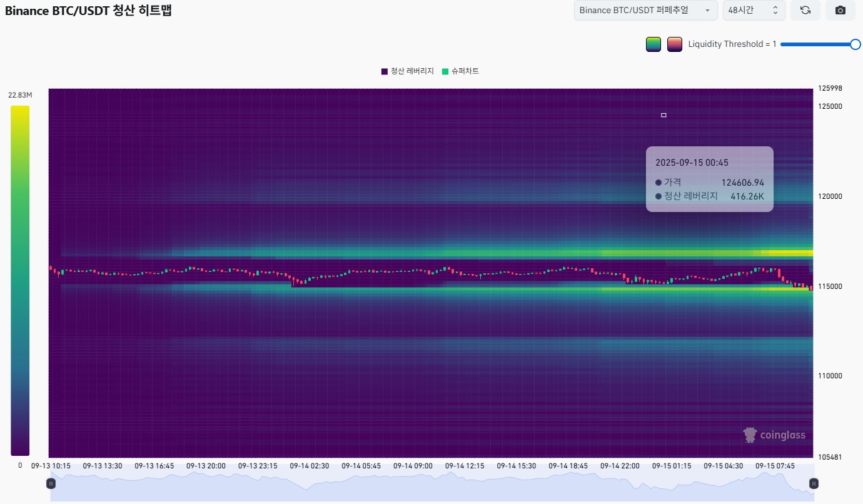Click the left range handle of time navigator
Screen dimensions: 863x504
pos(51,483)
